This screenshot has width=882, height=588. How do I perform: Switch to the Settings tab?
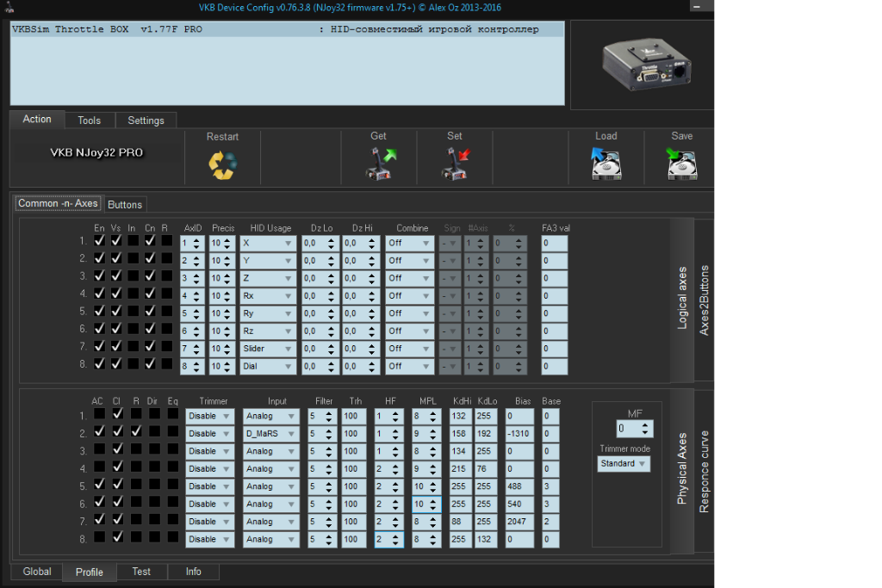pos(146,121)
